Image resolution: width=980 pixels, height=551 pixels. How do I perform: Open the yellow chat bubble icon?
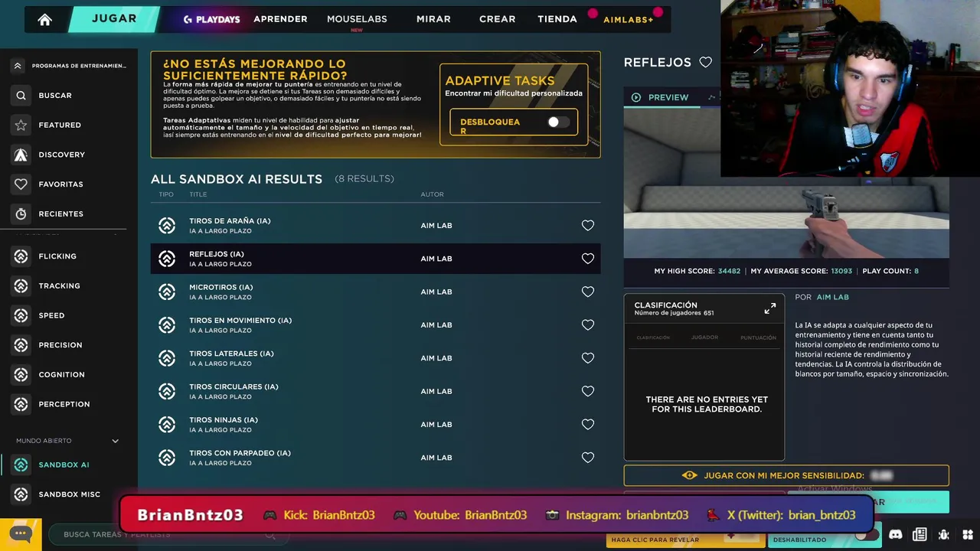[21, 533]
